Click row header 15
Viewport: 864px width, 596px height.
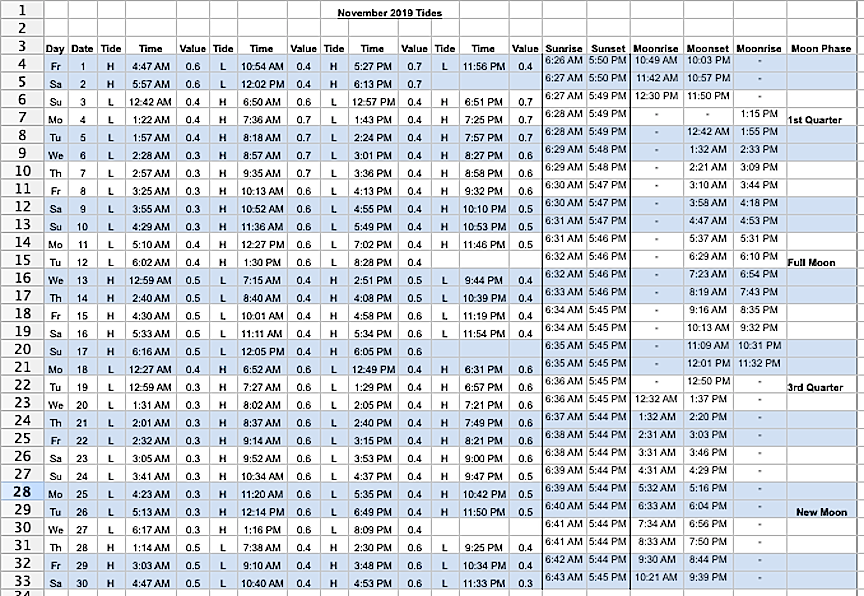20,260
